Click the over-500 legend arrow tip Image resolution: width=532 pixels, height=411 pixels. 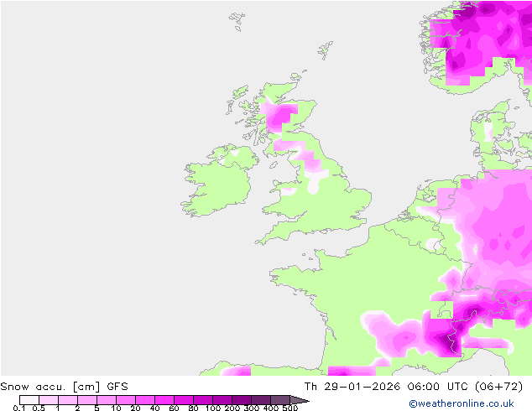tap(300, 400)
